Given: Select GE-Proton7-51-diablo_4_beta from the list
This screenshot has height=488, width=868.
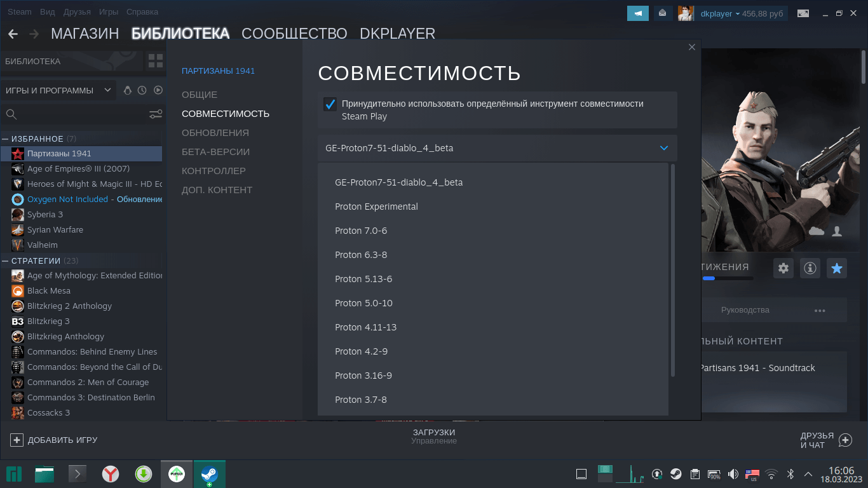Looking at the screenshot, I should coord(493,182).
